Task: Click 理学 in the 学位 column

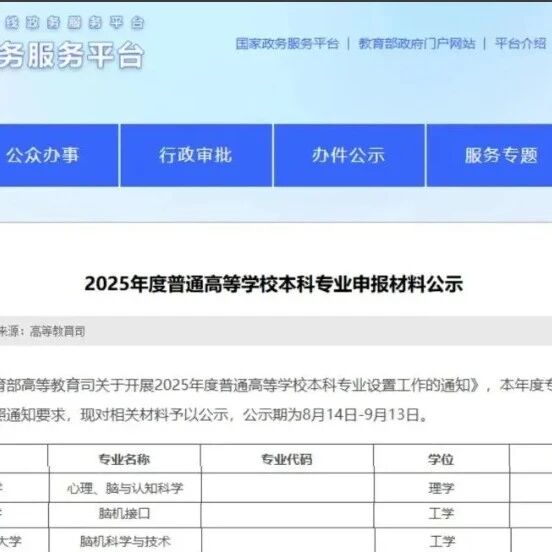Action: pos(441,488)
